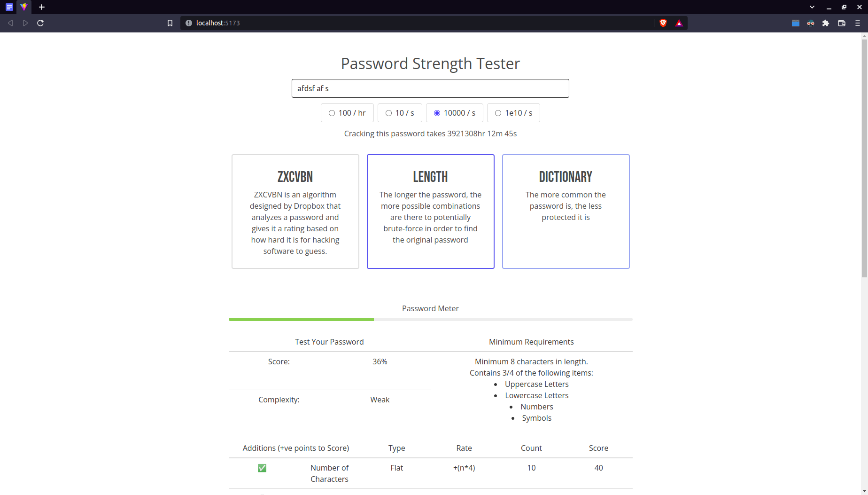Click the Password Meter progress bar
The width and height of the screenshot is (868, 495).
tap(430, 319)
